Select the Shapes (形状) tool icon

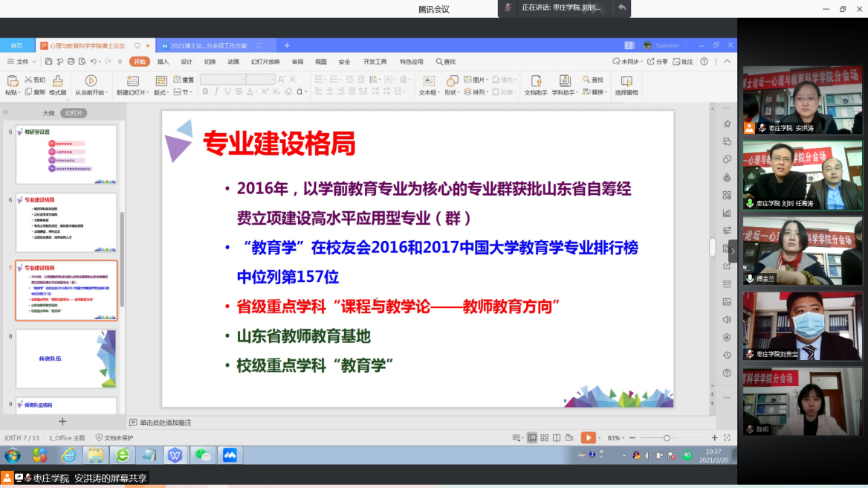coord(451,80)
